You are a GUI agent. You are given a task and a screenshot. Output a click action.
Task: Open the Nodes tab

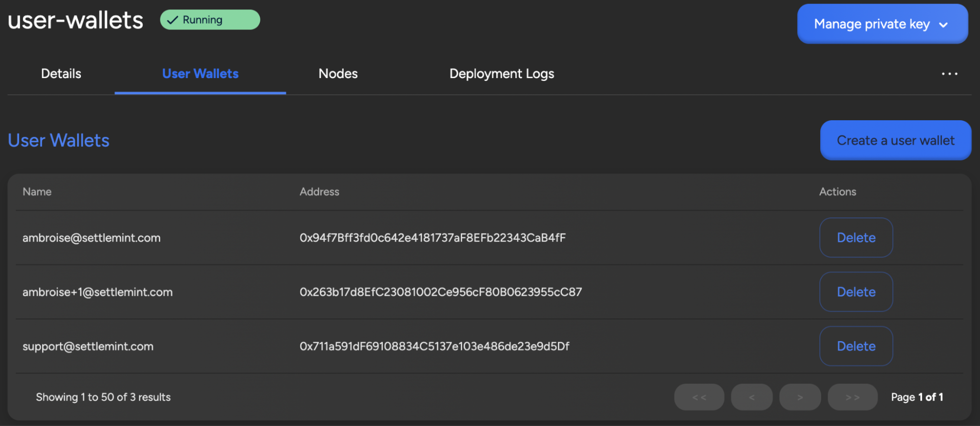[x=338, y=74]
